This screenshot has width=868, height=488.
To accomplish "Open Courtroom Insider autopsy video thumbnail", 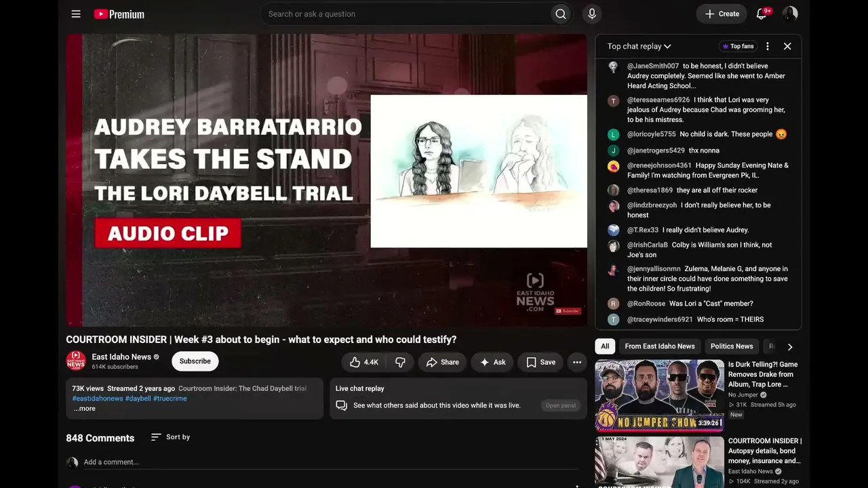I will point(660,462).
